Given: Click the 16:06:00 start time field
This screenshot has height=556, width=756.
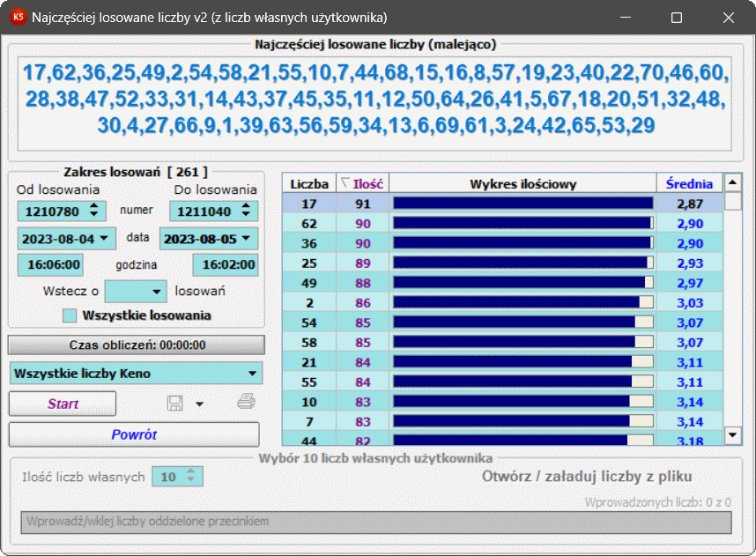Looking at the screenshot, I should click(x=50, y=264).
